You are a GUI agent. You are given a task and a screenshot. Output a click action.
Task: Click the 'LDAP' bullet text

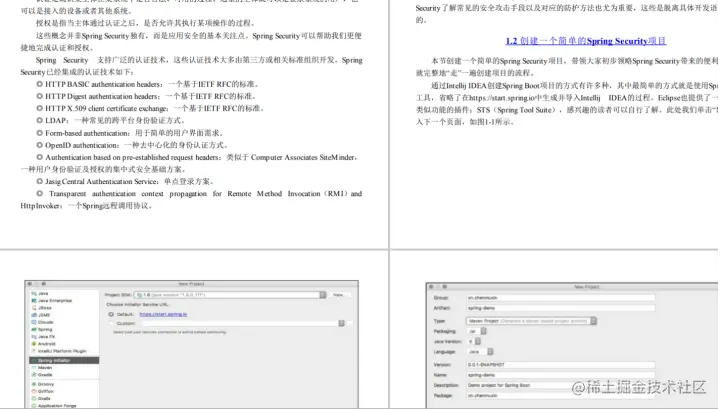pos(56,121)
